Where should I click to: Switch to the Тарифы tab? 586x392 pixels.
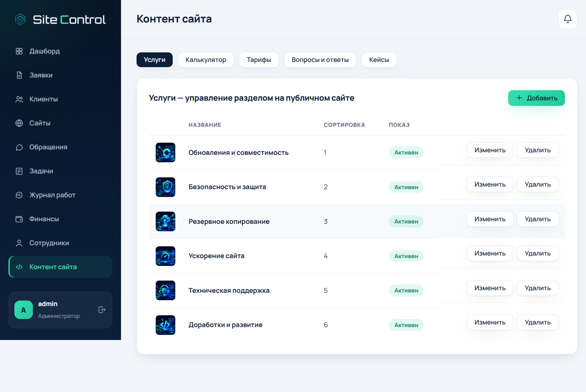tap(259, 60)
